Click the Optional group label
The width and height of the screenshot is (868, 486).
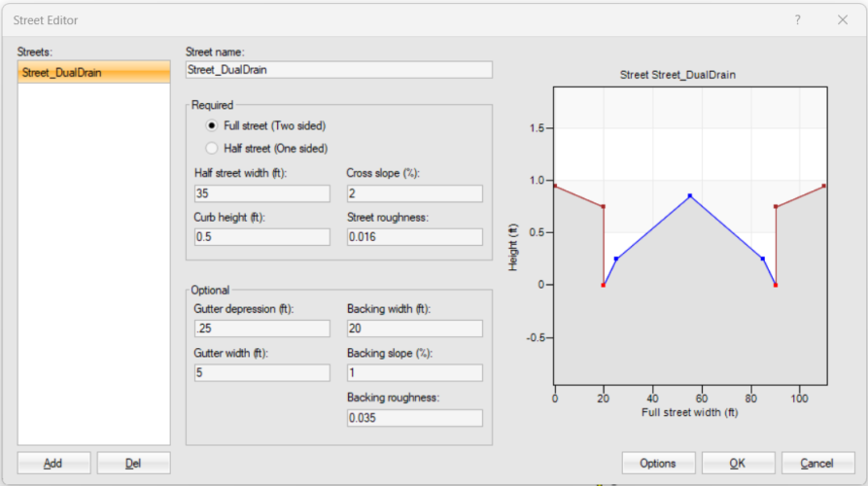pyautogui.click(x=210, y=290)
